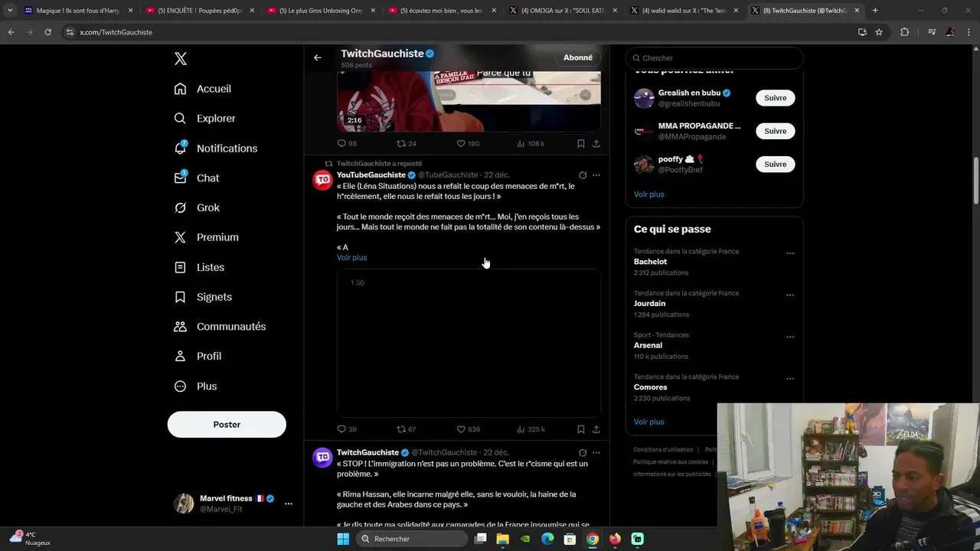The height and width of the screenshot is (551, 980).
Task: Click Voir plus under suggested accounts
Action: coord(648,194)
